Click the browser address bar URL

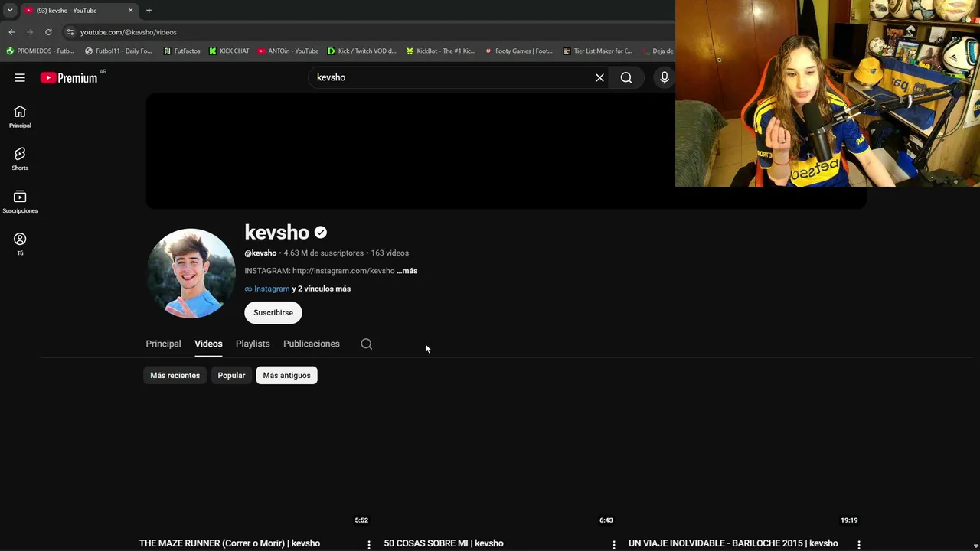[x=129, y=32]
